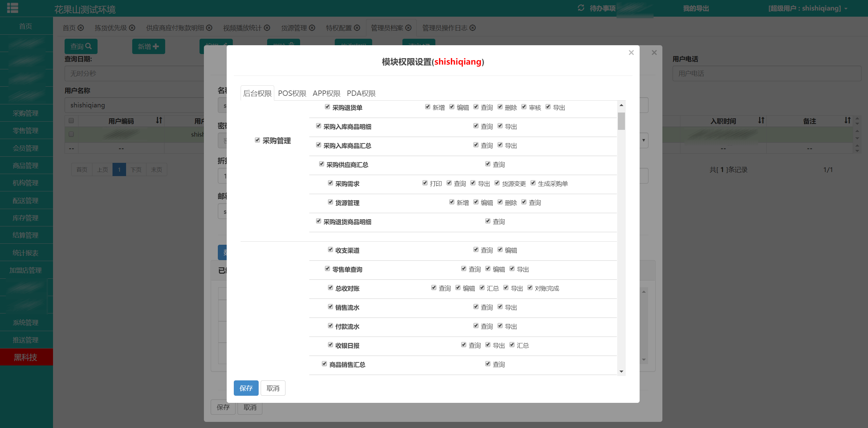Open 推送管理 in the sidebar
Viewport: 868px width, 428px height.
(26, 340)
